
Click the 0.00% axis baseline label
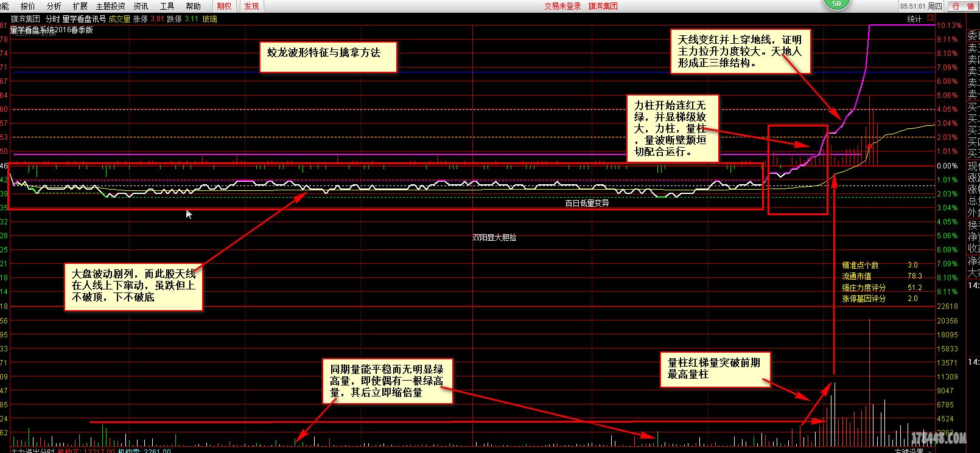(x=947, y=165)
